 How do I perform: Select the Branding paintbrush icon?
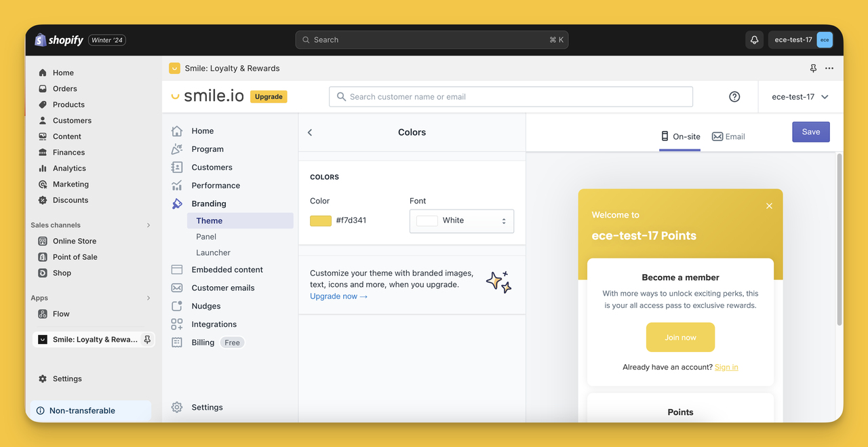click(177, 203)
